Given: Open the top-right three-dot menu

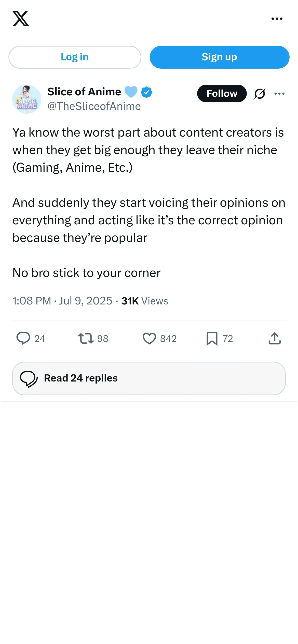Looking at the screenshot, I should tap(277, 19).
